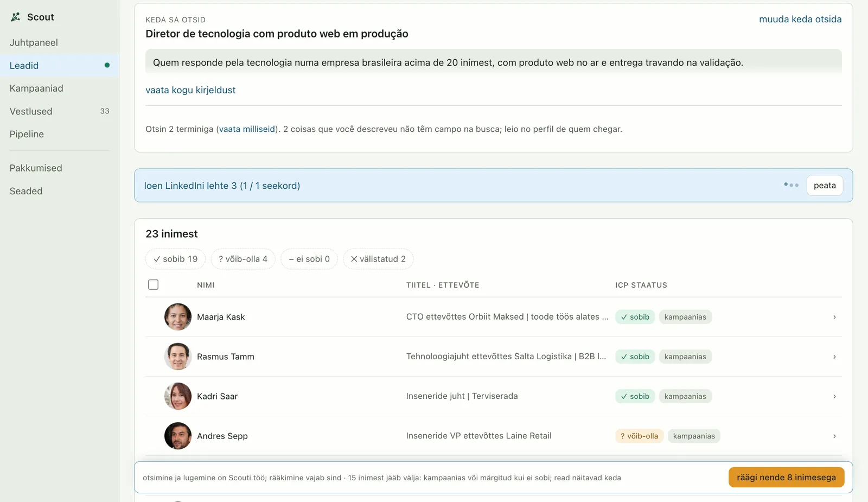Screen dimensions: 868x502
Task: Click vaata kogu kirjeldust link
Action: pyautogui.click(x=190, y=90)
